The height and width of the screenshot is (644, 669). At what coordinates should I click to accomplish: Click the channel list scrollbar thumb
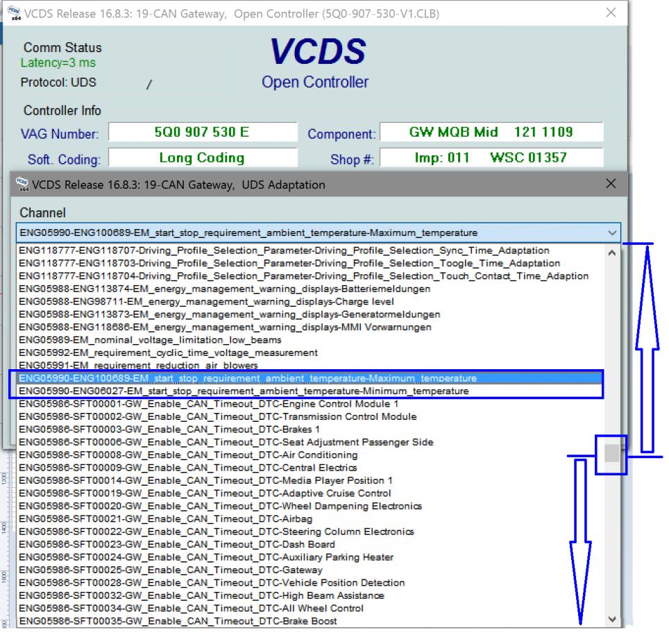click(612, 453)
